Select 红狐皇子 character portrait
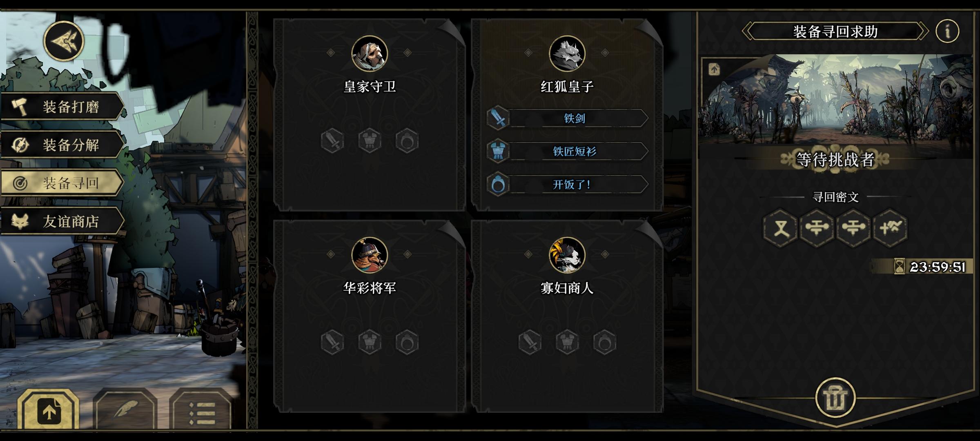Image resolution: width=980 pixels, height=441 pixels. 567,53
